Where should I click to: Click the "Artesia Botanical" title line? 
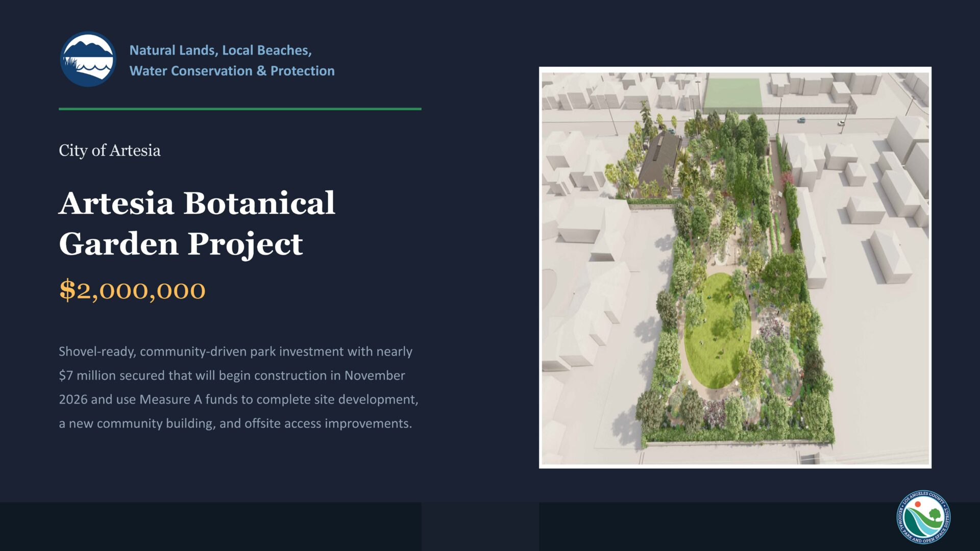(197, 203)
